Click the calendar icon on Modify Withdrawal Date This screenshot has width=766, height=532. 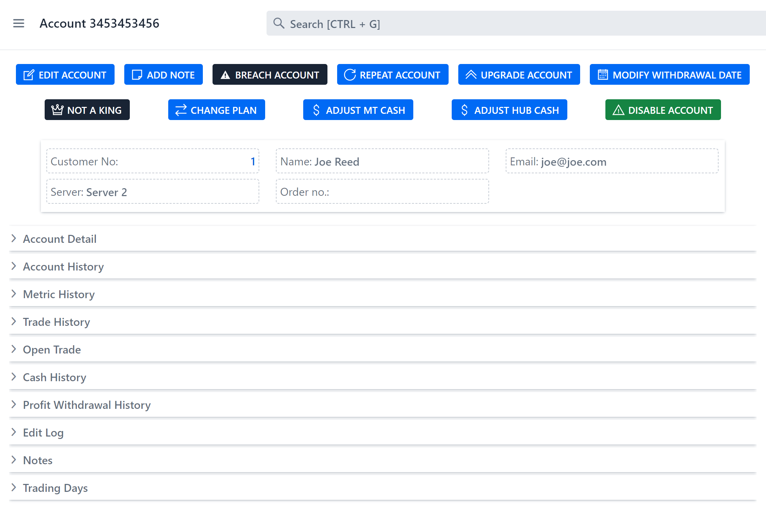(x=602, y=74)
